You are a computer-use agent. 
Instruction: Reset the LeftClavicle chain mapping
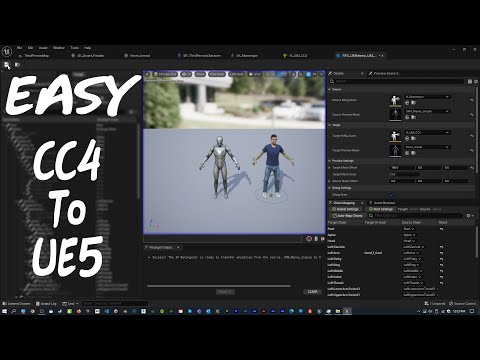(x=441, y=247)
